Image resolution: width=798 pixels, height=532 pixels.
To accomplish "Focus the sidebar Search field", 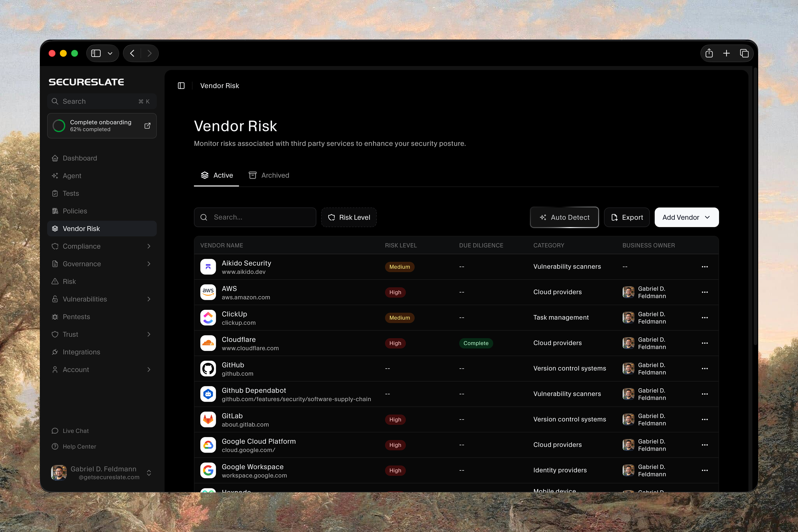I will tap(102, 101).
